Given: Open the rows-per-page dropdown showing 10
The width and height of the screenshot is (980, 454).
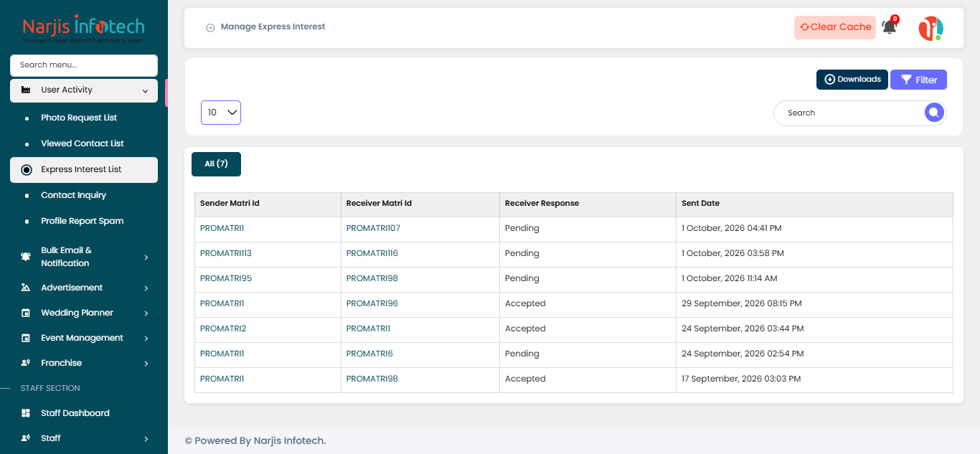Looking at the screenshot, I should point(221,113).
